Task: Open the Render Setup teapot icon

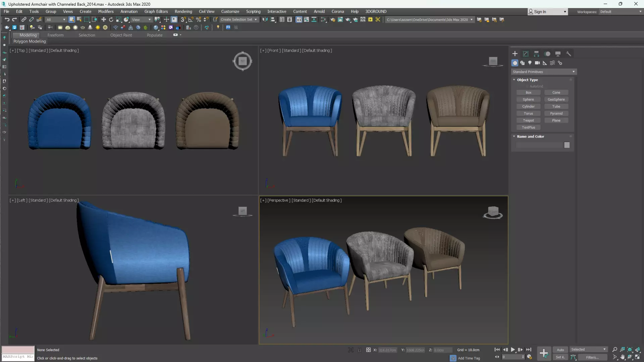Action: pos(333,19)
